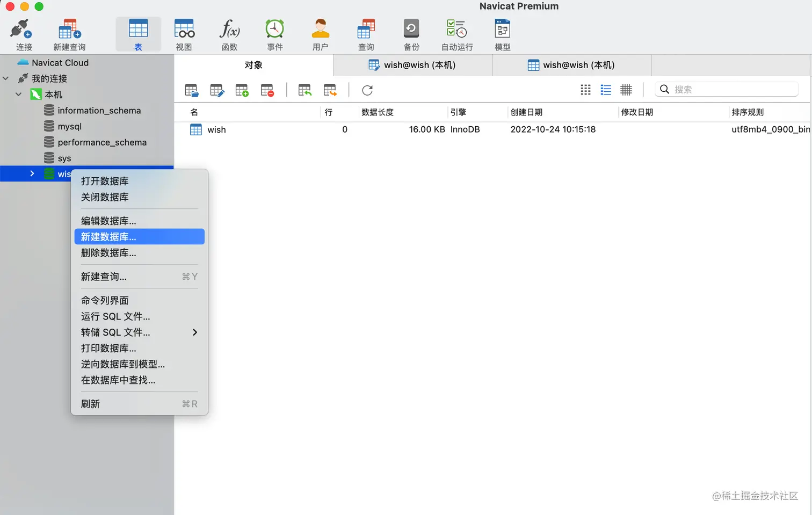Click the design table pencil icon
This screenshot has width=812, height=515.
click(217, 90)
